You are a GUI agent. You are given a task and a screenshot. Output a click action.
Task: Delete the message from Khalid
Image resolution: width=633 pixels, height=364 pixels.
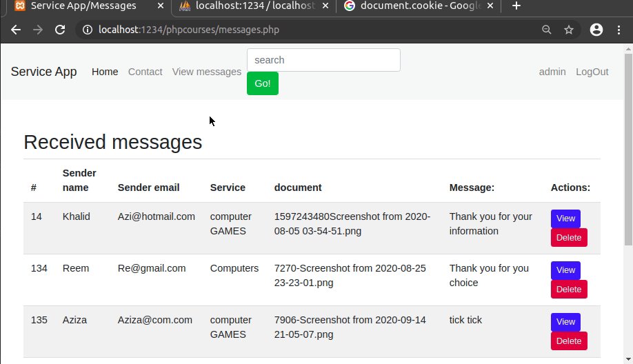click(569, 238)
